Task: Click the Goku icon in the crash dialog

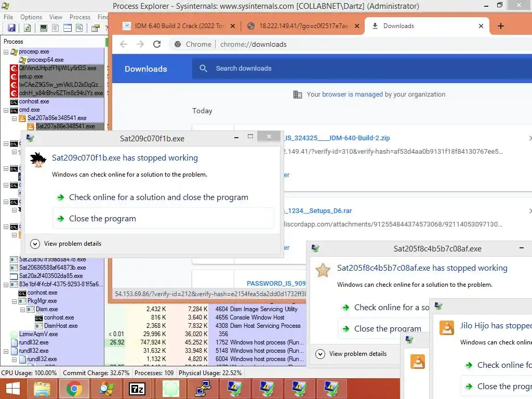Action: tap(38, 160)
